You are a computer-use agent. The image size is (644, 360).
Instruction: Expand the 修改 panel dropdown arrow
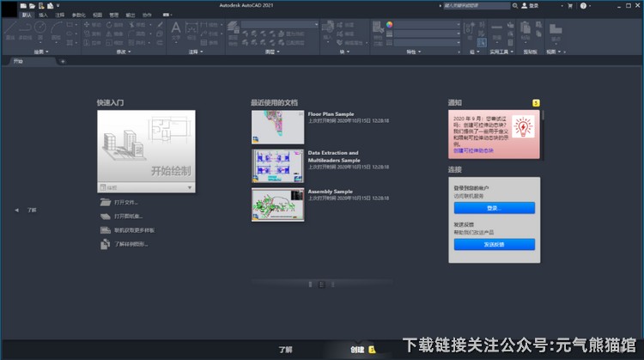click(x=132, y=52)
